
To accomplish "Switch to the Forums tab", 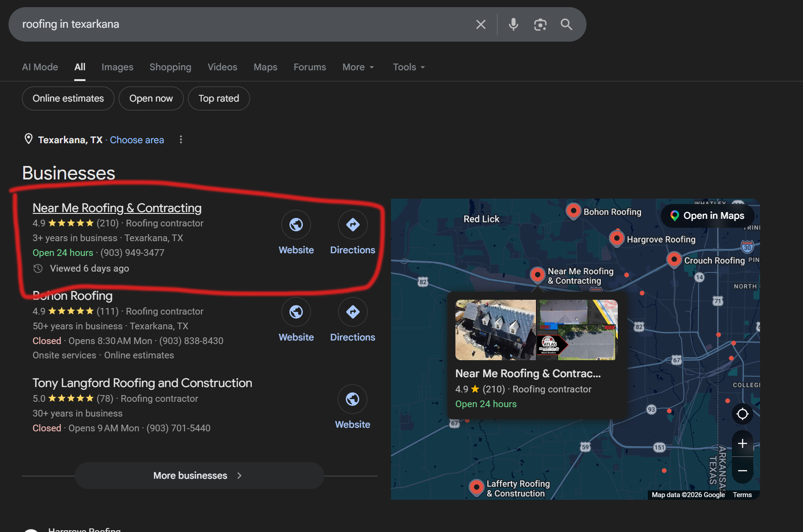I will point(310,67).
